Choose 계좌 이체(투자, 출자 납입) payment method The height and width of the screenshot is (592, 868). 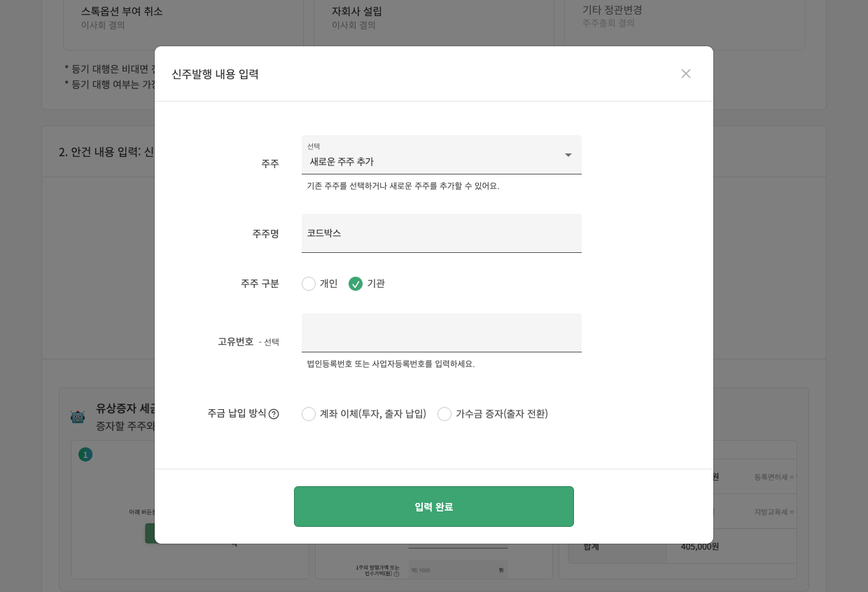(309, 414)
